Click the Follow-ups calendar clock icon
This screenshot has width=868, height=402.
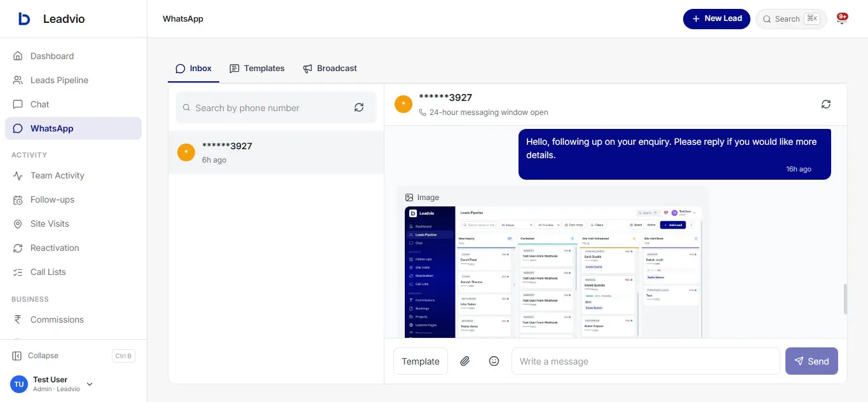pyautogui.click(x=18, y=199)
